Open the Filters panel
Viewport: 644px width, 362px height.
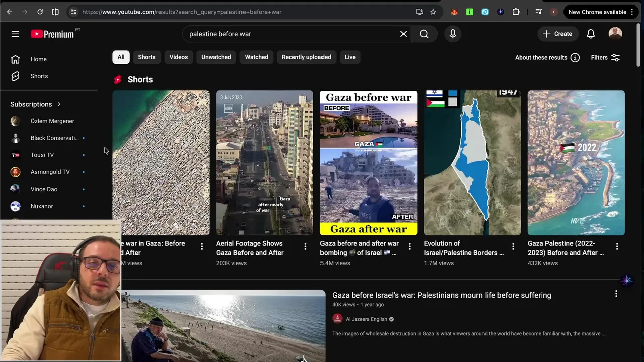(605, 58)
